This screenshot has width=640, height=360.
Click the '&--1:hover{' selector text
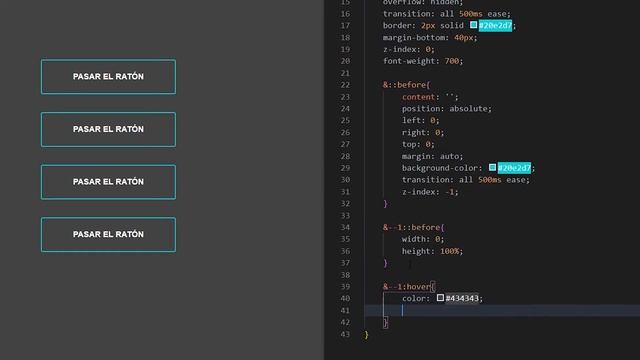[409, 287]
